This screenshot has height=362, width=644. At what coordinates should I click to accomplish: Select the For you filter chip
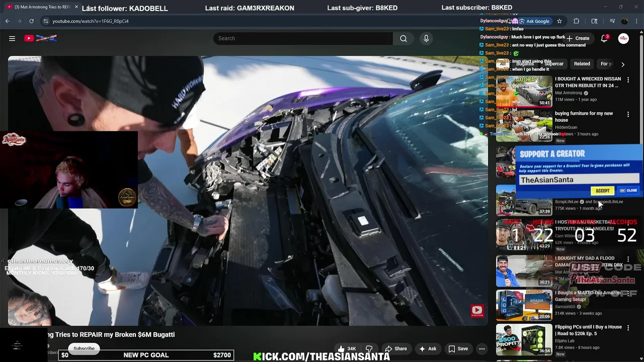coord(606,64)
